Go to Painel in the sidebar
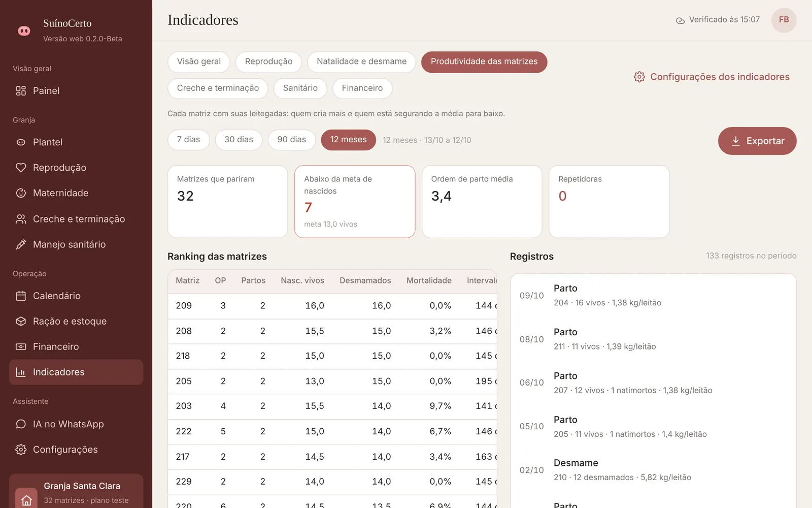 pyautogui.click(x=76, y=91)
